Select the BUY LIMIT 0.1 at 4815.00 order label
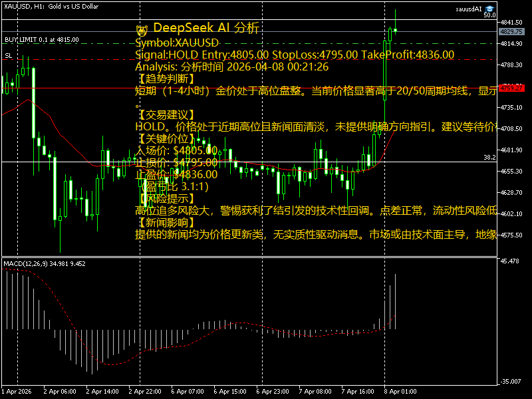Image resolution: width=532 pixels, height=399 pixels. point(41,39)
